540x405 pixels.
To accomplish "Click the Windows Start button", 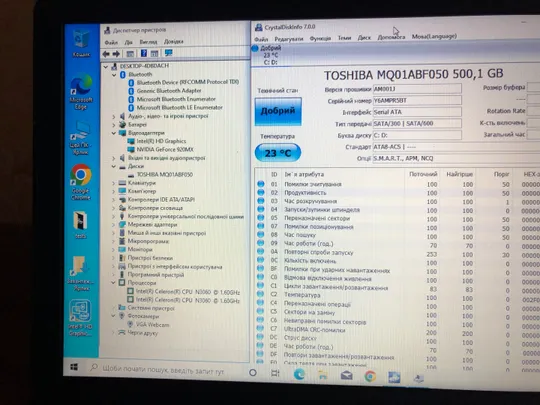I will coord(74,367).
